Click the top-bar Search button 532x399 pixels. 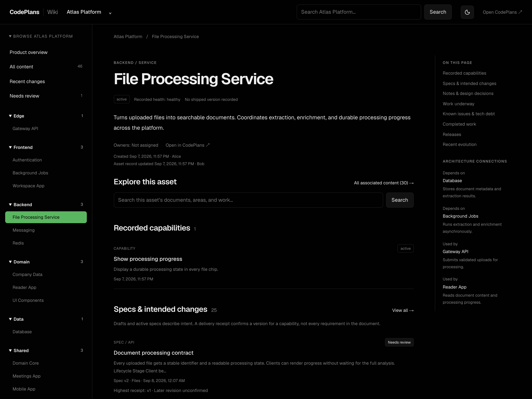pyautogui.click(x=438, y=12)
